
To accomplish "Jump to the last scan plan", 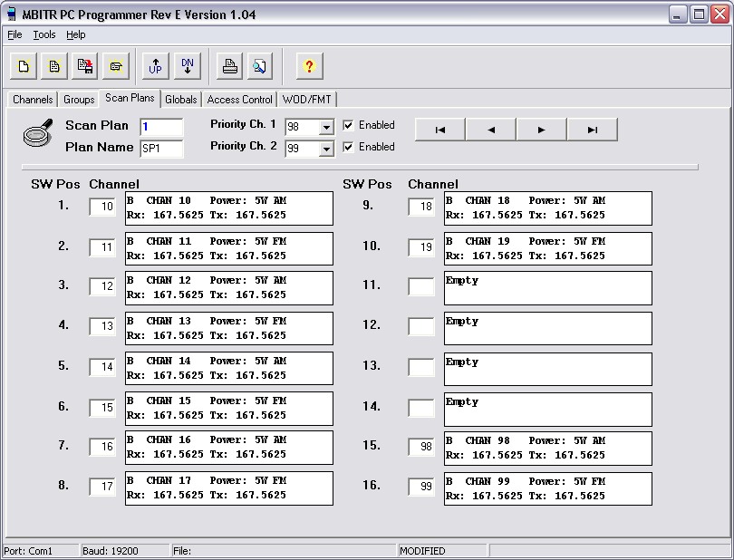I will 593,130.
